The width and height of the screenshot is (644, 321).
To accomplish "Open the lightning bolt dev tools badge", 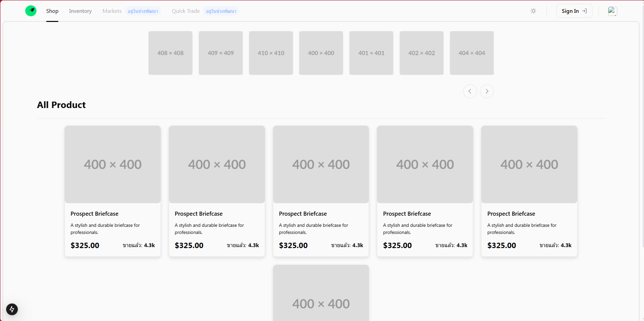I will [12, 309].
